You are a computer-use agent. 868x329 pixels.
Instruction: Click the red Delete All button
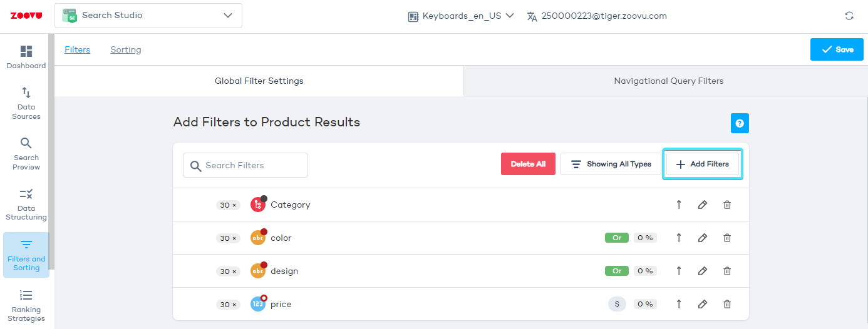click(528, 164)
